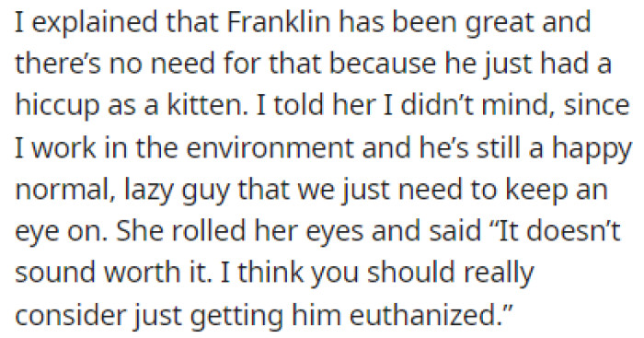This screenshot has width=644, height=338.
Task: Click the word "worth" in the text
Action: point(142,273)
